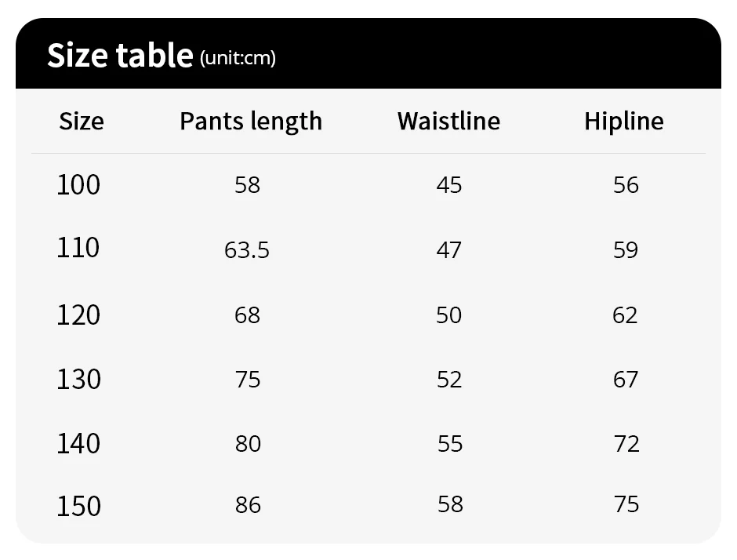The image size is (737, 560).
Task: Select the waistline value 47
Action: pos(449,250)
